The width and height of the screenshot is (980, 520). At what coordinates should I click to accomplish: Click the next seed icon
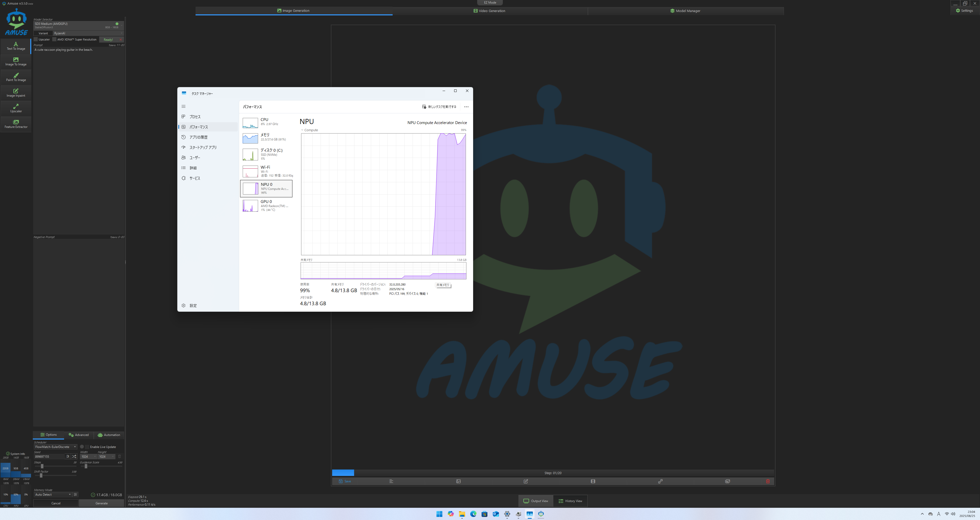click(x=68, y=456)
